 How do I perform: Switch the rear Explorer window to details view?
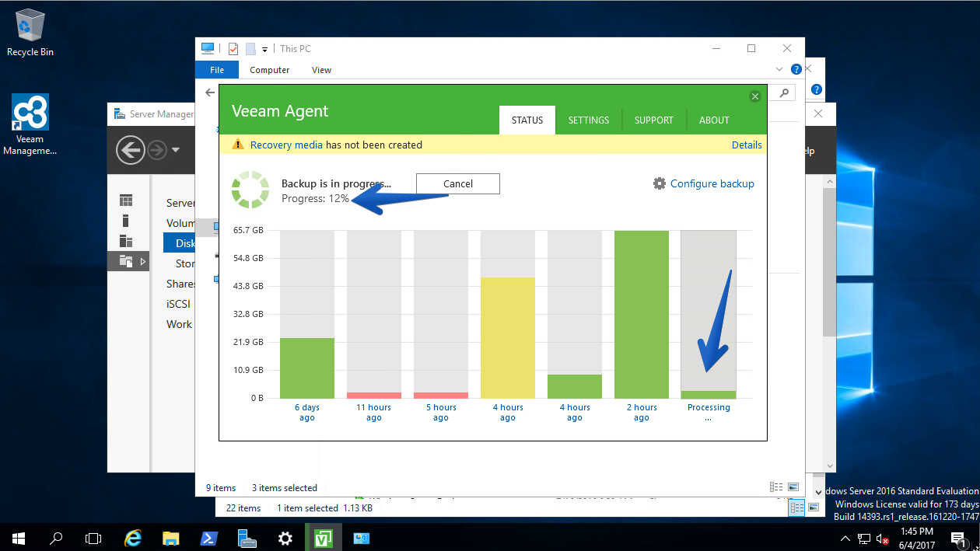pyautogui.click(x=797, y=507)
